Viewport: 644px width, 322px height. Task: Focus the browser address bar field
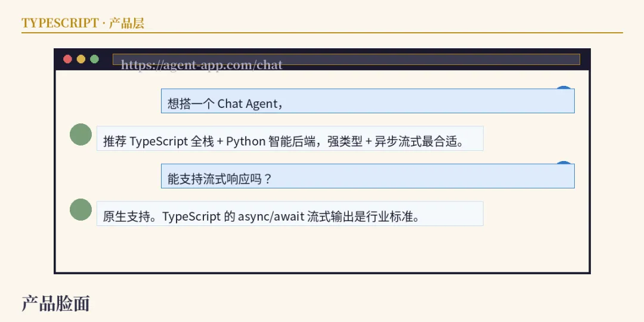coord(346,59)
